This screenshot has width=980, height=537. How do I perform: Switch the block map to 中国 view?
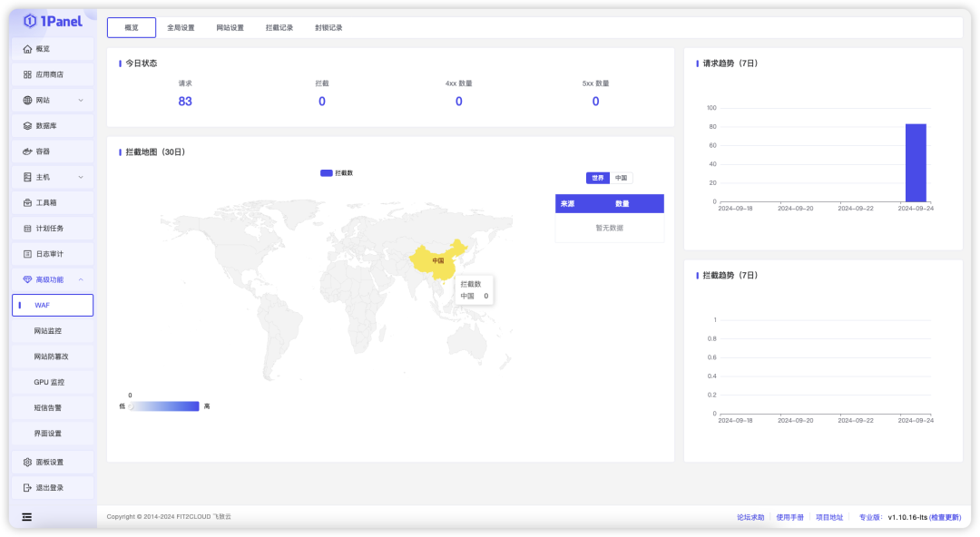622,178
